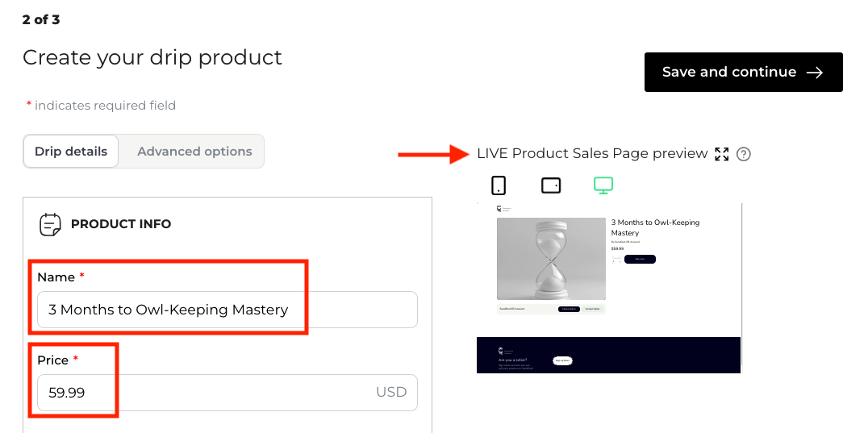This screenshot has width=868, height=433.
Task: Click the hourglass product image thumbnail
Action: [551, 259]
